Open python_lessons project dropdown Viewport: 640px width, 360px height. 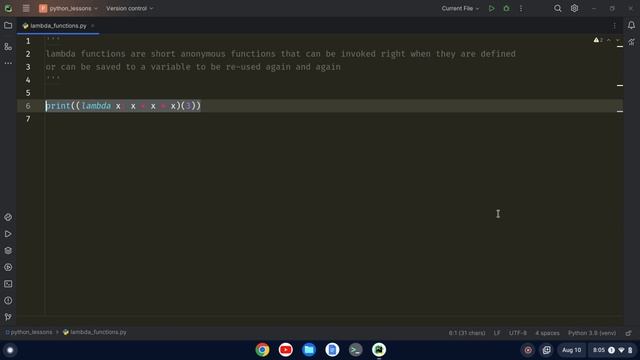point(69,8)
